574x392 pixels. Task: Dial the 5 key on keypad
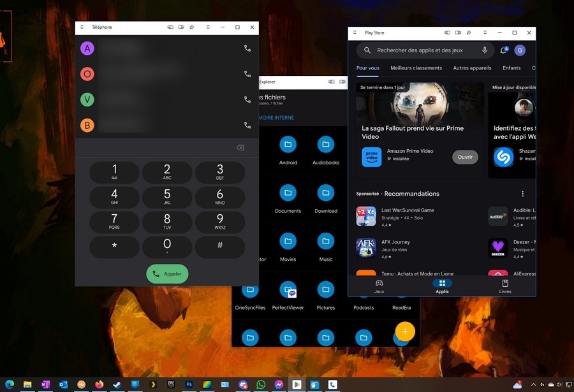[x=167, y=197]
